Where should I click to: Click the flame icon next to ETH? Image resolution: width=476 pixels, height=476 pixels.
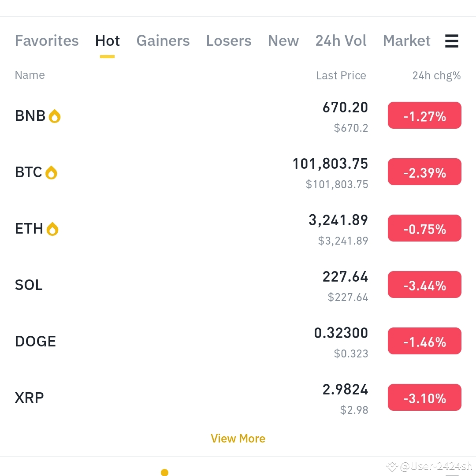[53, 229]
